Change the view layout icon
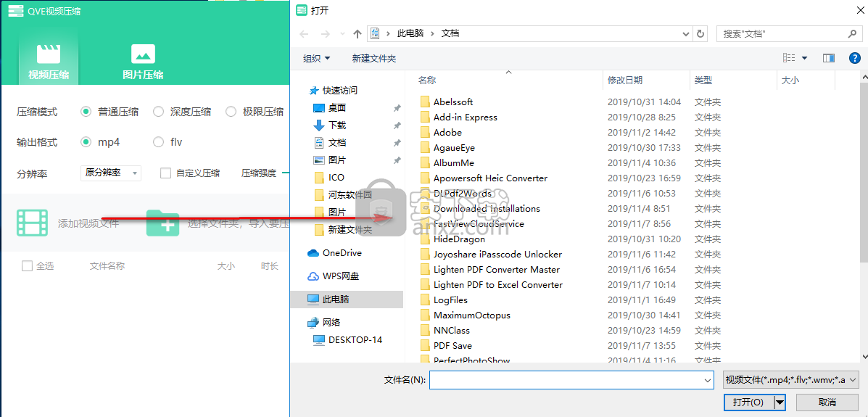 pos(789,58)
